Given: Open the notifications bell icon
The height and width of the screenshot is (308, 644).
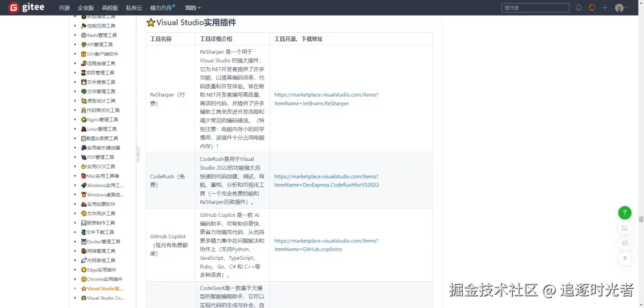Looking at the screenshot, I should click(x=578, y=8).
